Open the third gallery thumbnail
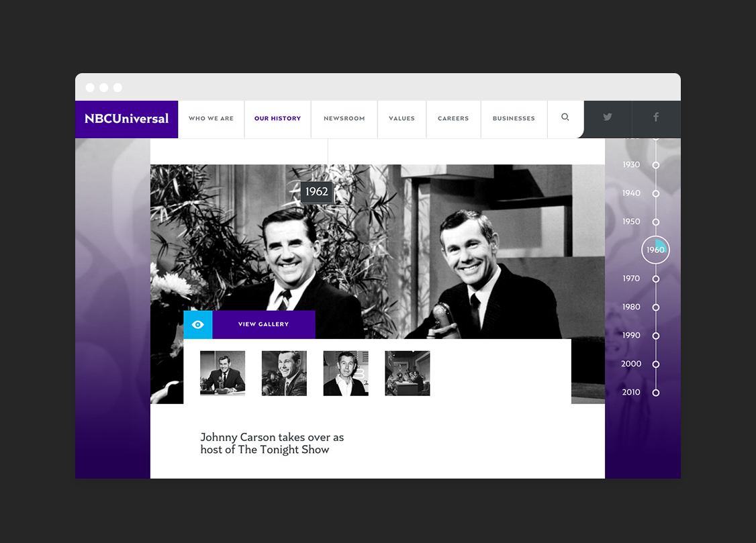 click(x=346, y=373)
